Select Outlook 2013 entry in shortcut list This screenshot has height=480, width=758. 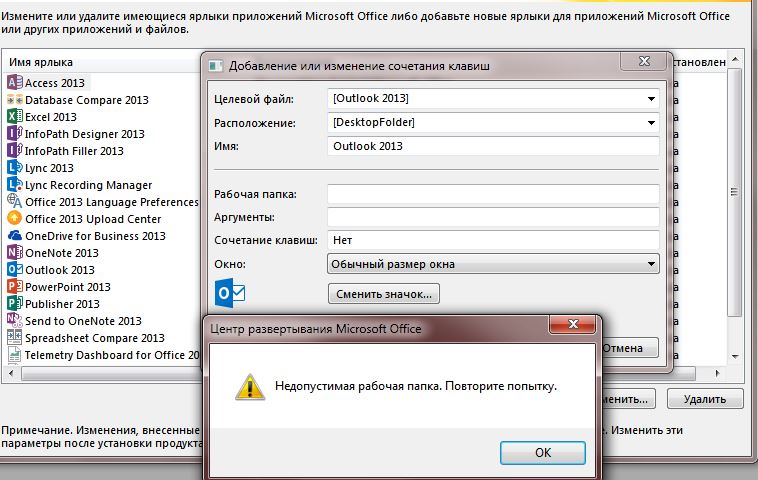[x=59, y=270]
